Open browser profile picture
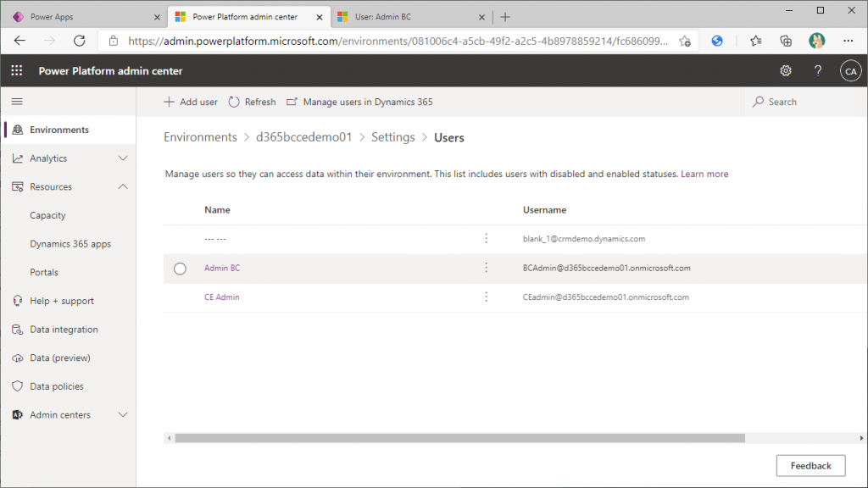Viewport: 868px width, 488px height. pos(816,41)
